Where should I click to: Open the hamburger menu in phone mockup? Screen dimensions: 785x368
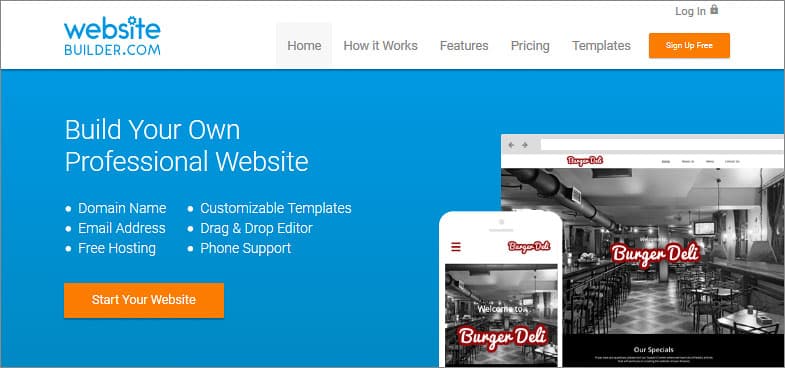point(456,247)
